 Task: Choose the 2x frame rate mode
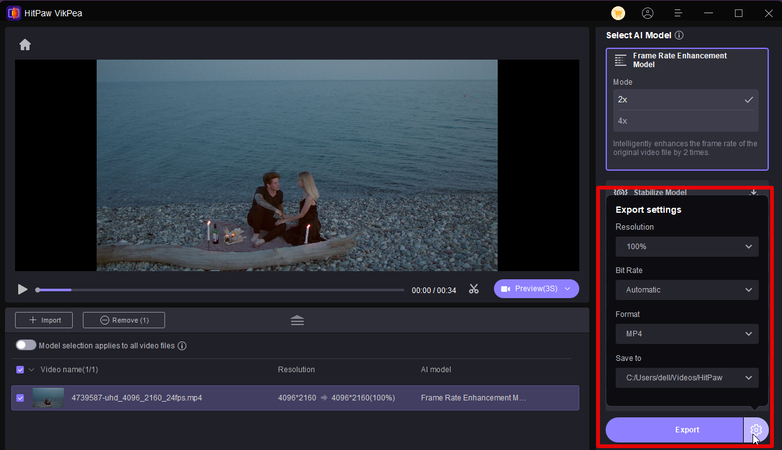pos(686,100)
